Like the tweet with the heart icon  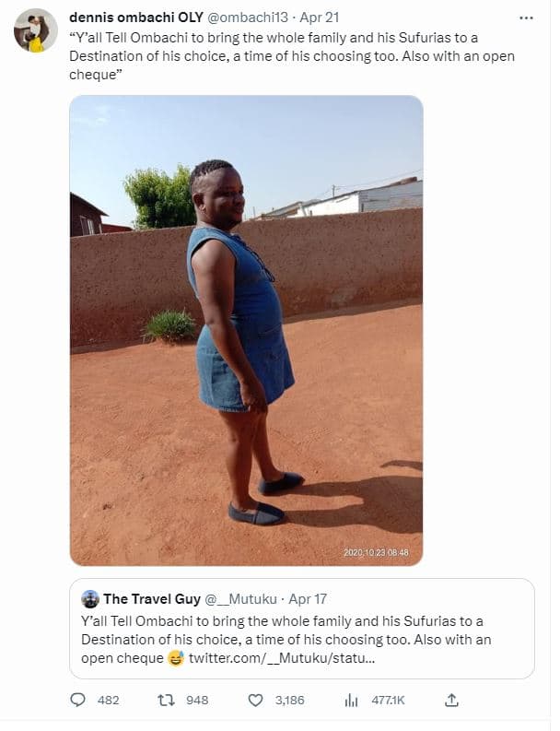click(256, 701)
